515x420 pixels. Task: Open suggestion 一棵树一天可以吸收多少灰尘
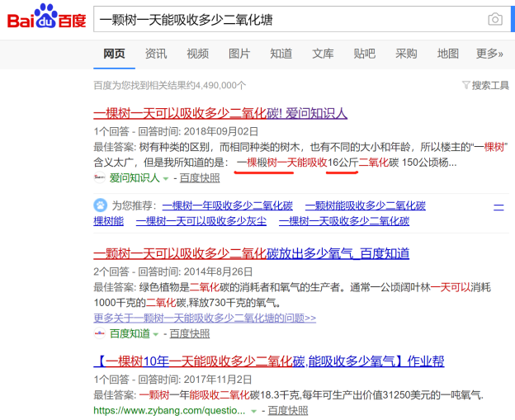click(201, 221)
